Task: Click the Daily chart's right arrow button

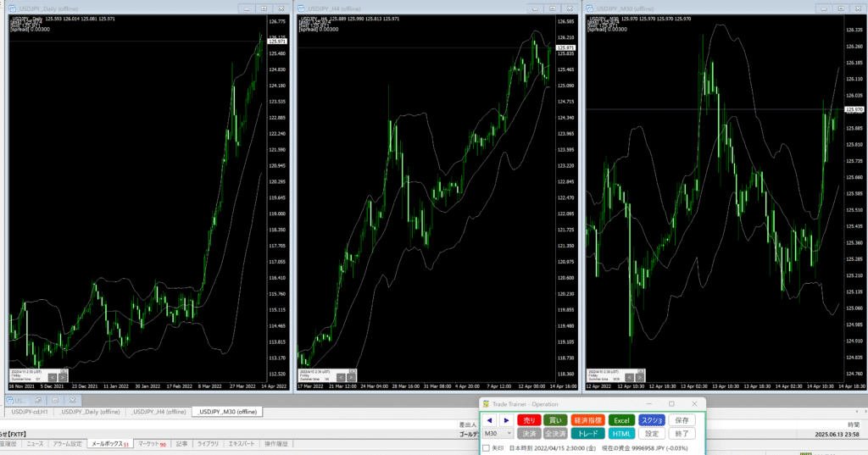Action: pyautogui.click(x=63, y=378)
